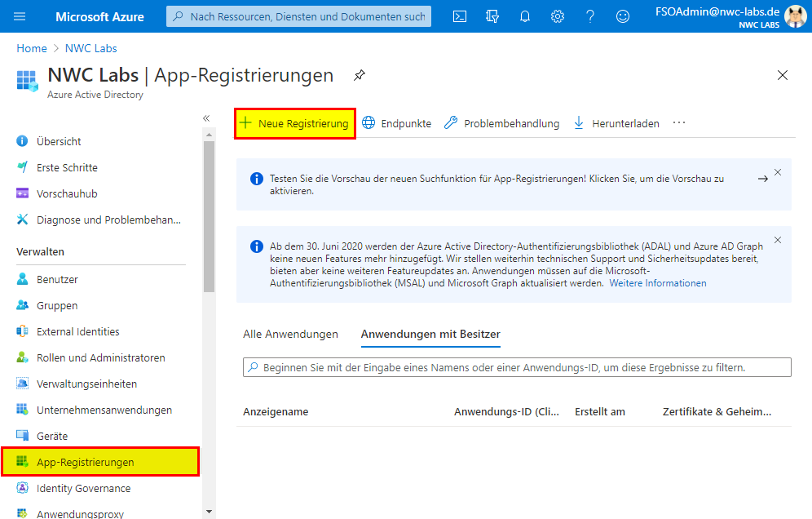
Task: Switch to the Alle Anwendungen tab
Action: (x=290, y=334)
